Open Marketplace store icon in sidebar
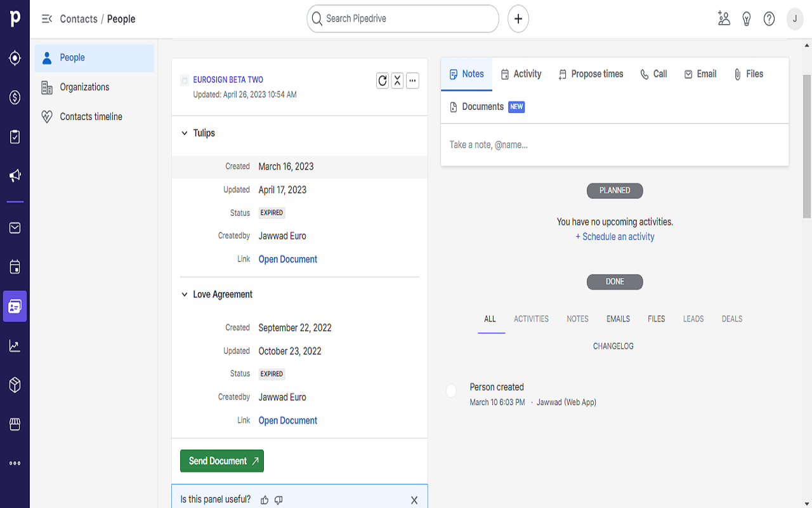The image size is (812, 508). click(x=15, y=424)
